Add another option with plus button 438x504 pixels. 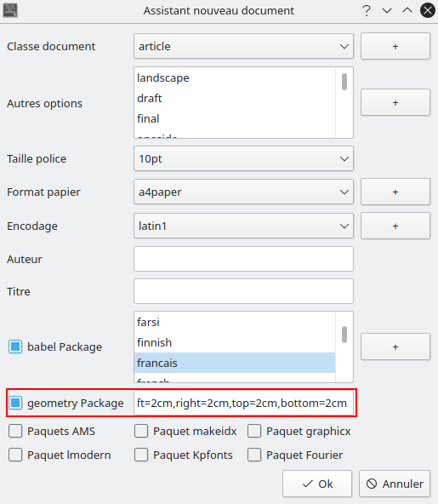(395, 102)
